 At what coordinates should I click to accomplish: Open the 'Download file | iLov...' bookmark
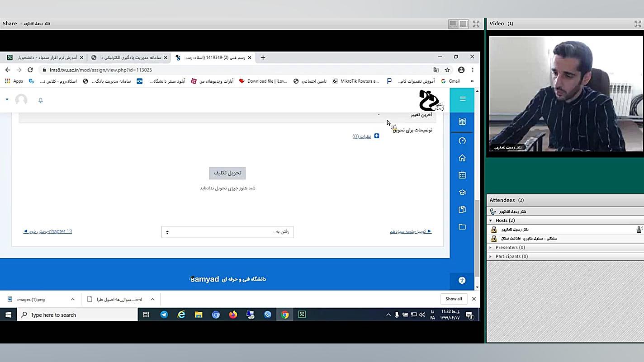coord(263,81)
